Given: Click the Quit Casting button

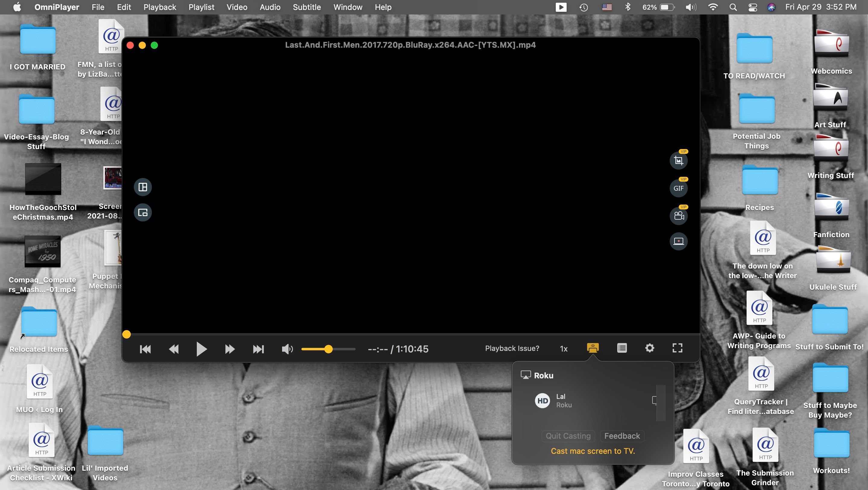Looking at the screenshot, I should [x=568, y=436].
